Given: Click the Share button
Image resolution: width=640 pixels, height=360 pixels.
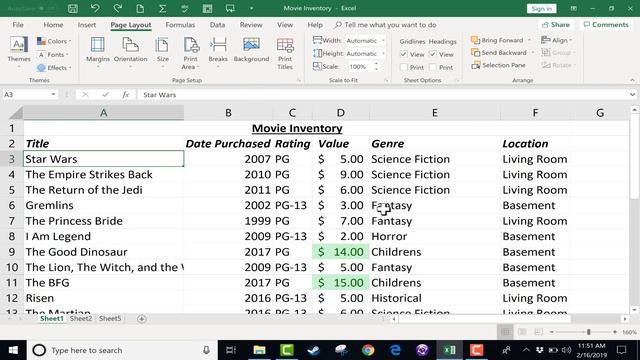Looking at the screenshot, I should click(556, 25).
